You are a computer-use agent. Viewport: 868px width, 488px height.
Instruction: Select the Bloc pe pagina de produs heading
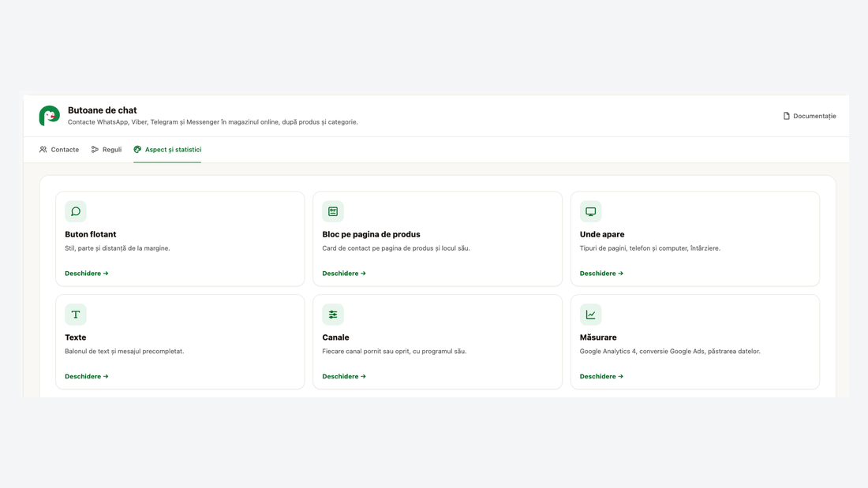tap(371, 234)
